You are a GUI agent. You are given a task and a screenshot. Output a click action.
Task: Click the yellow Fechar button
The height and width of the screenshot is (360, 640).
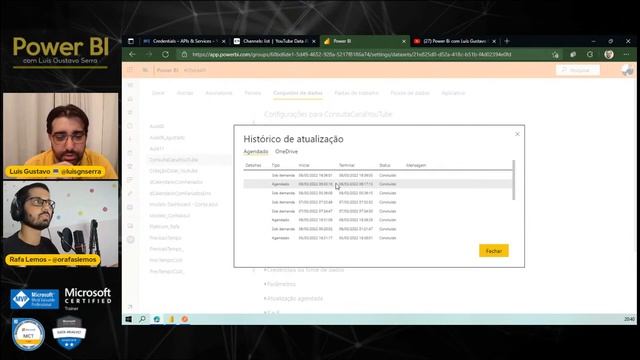click(493, 251)
